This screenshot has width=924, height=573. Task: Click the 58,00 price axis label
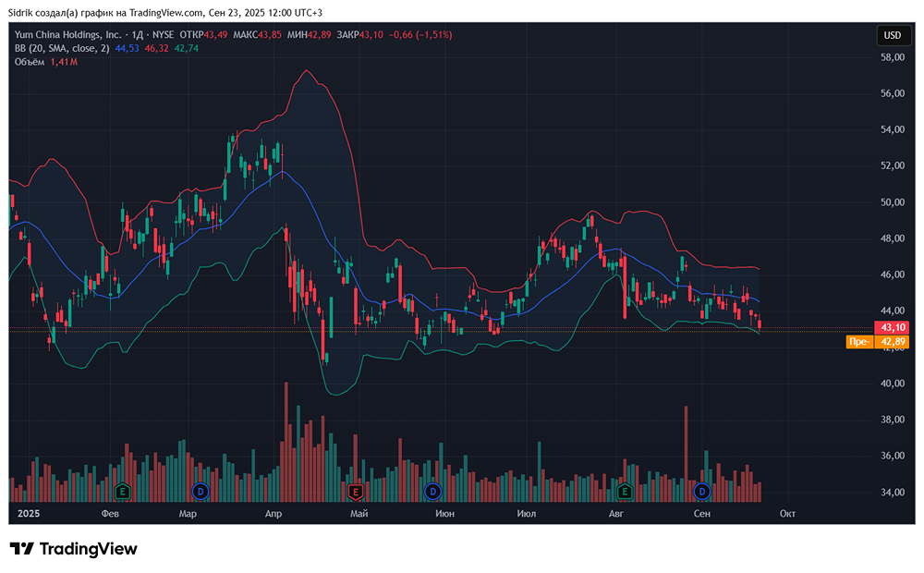pos(893,57)
